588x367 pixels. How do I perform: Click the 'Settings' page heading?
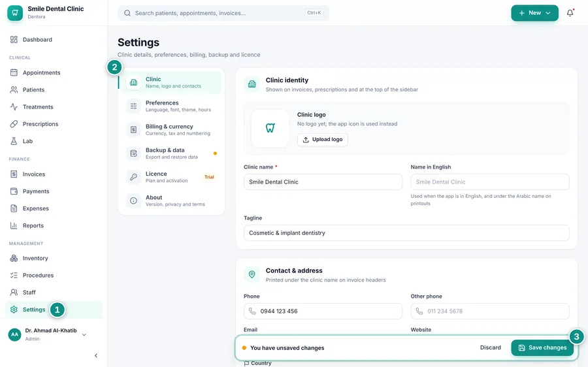tap(139, 42)
